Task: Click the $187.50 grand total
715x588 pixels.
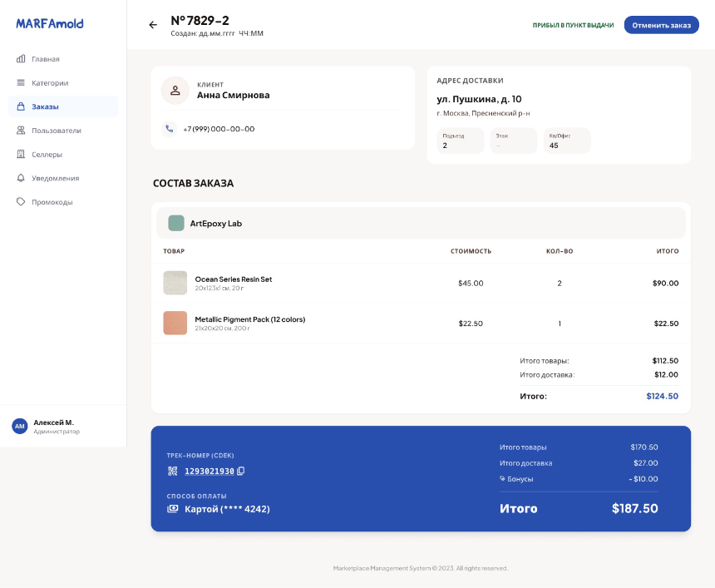Action: pyautogui.click(x=634, y=508)
